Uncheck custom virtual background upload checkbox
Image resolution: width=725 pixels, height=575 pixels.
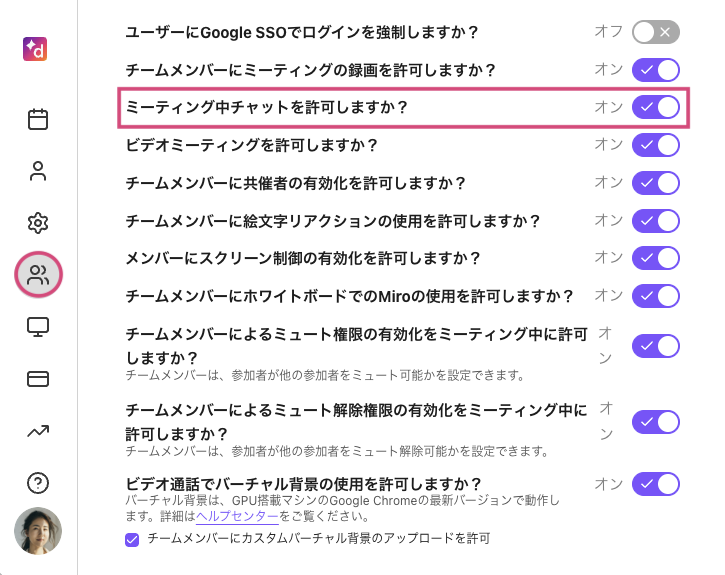click(132, 539)
